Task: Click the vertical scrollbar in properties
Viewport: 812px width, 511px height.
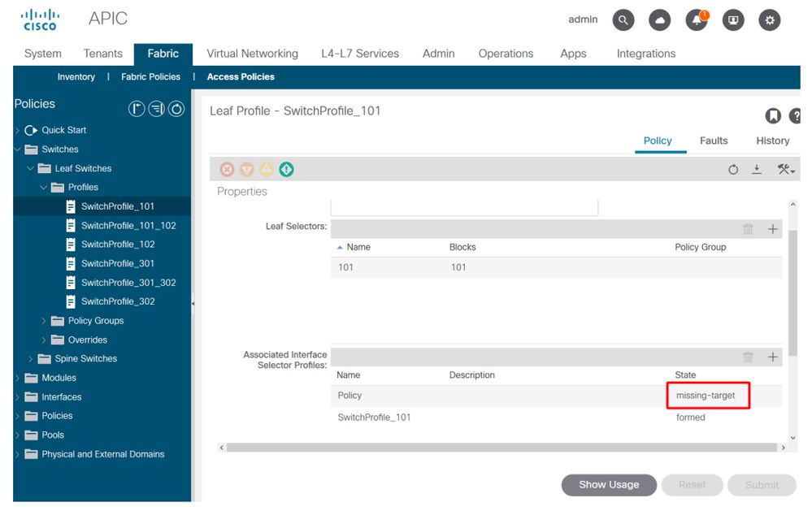Action: tap(792, 293)
